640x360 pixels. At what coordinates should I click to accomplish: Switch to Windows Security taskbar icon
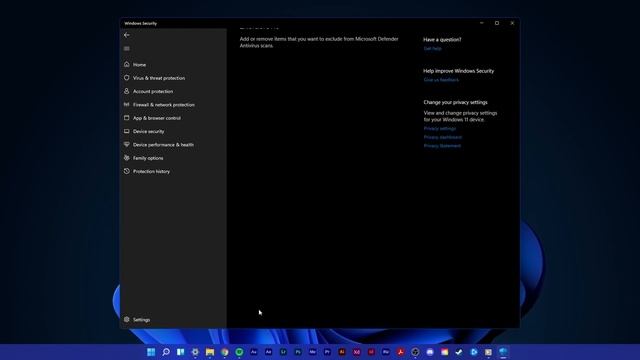503,352
